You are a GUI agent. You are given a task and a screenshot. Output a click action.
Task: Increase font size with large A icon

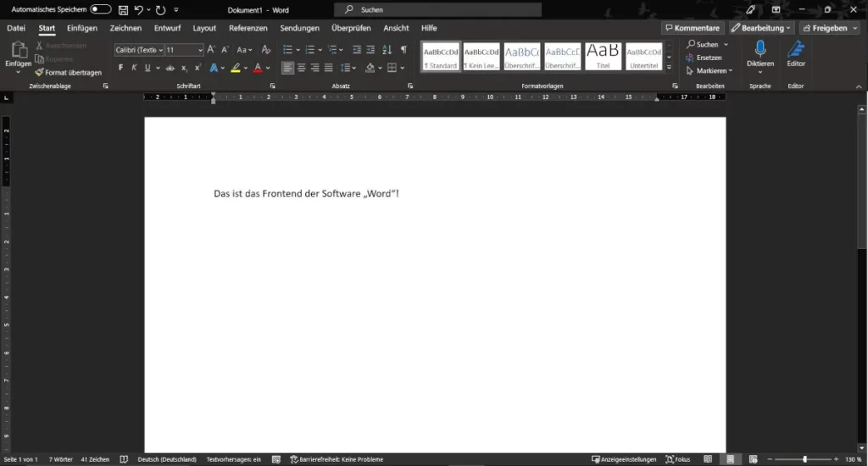pos(210,50)
